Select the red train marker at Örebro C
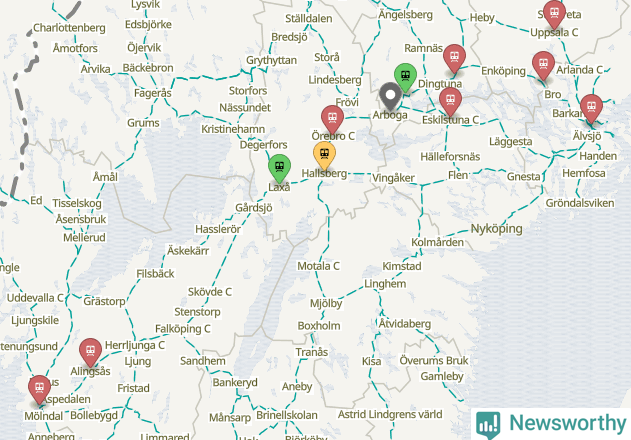Image resolution: width=631 pixels, height=440 pixels. pos(332,119)
